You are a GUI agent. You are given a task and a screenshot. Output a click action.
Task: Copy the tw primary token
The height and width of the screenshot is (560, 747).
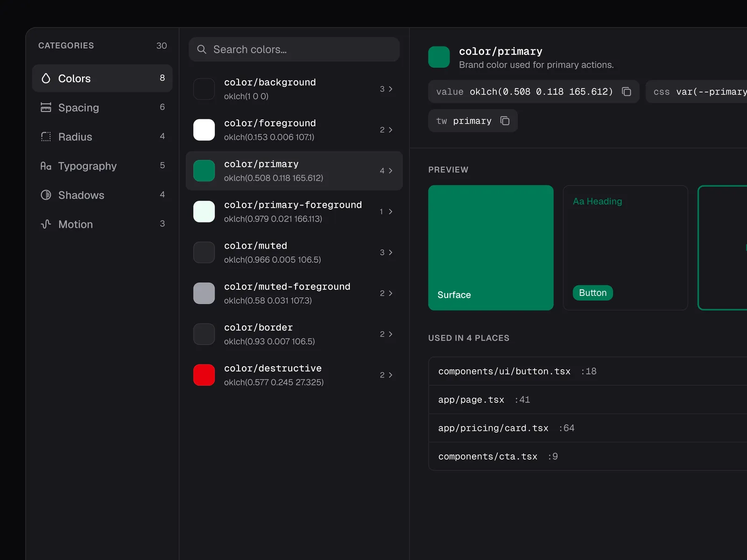point(505,121)
